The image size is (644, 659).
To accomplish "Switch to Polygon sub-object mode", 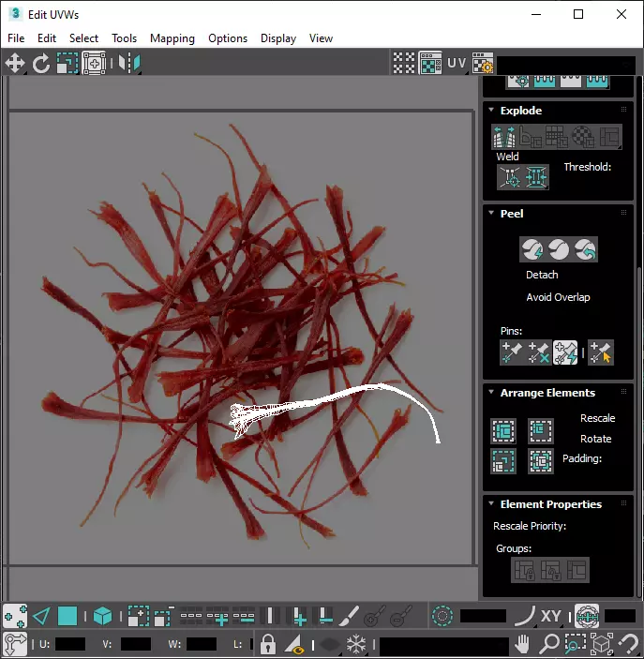I will point(67,617).
